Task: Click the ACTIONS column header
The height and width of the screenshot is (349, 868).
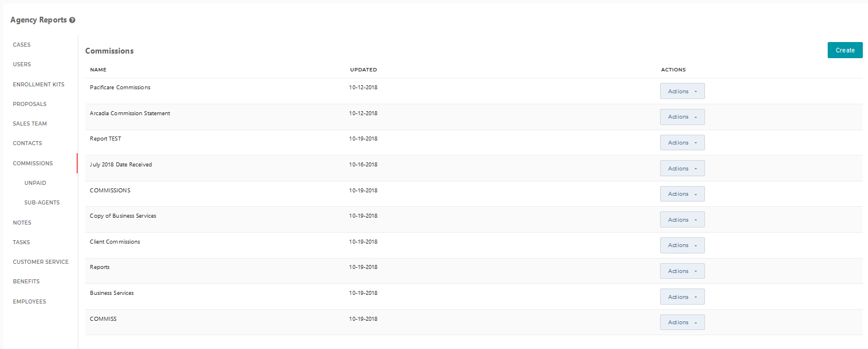Action: 673,70
